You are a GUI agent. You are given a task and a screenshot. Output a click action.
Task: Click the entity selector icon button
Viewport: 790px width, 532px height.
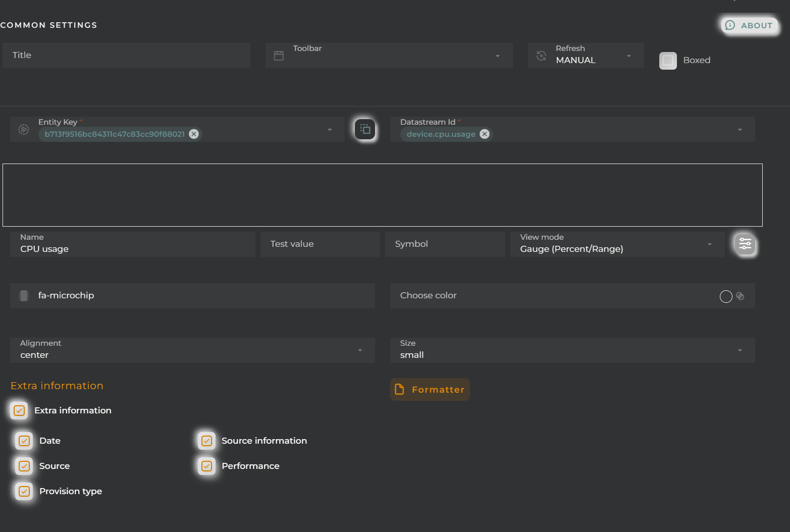365,130
